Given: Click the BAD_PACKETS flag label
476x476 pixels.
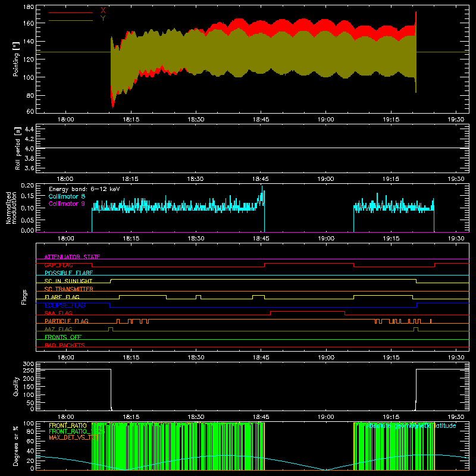Looking at the screenshot, I should (x=65, y=345).
